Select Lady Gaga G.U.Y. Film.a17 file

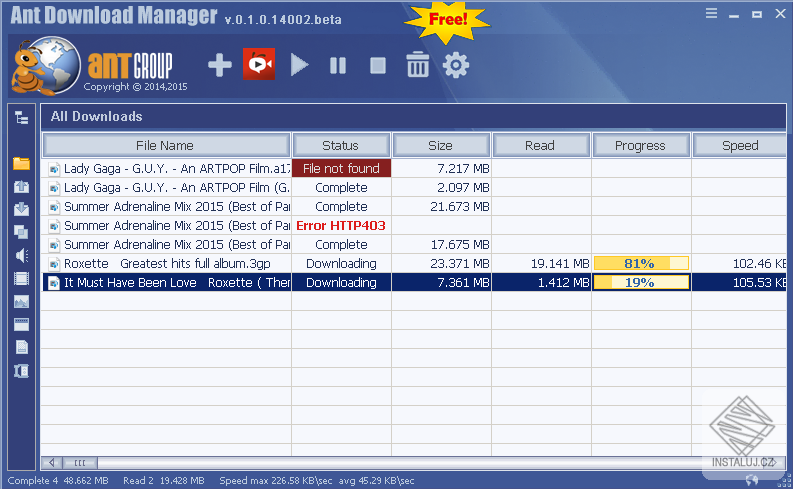click(177, 168)
